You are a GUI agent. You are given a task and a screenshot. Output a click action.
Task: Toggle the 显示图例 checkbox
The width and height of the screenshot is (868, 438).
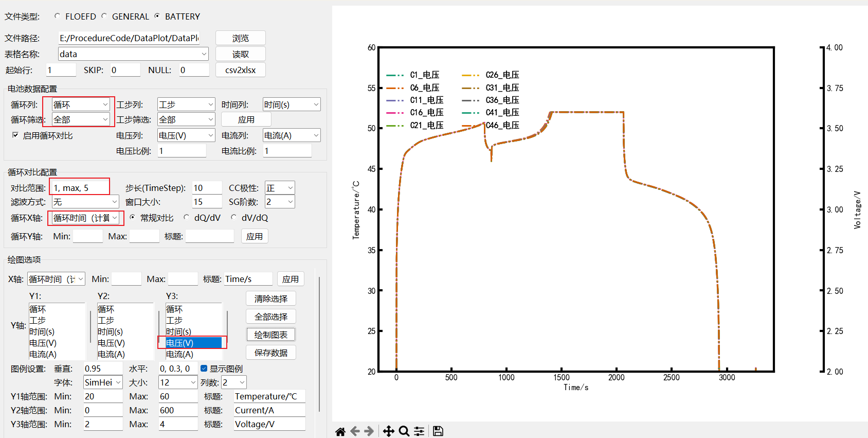click(204, 369)
